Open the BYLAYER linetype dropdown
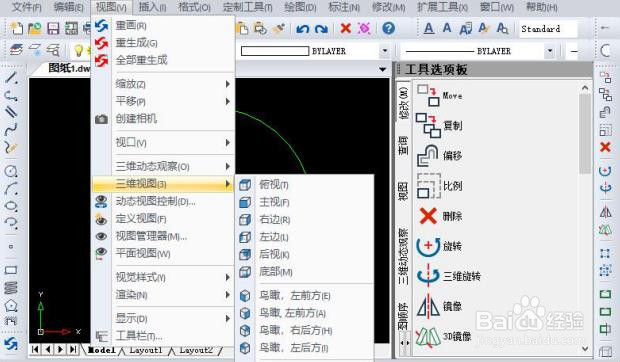This screenshot has height=362, width=620. pos(550,51)
